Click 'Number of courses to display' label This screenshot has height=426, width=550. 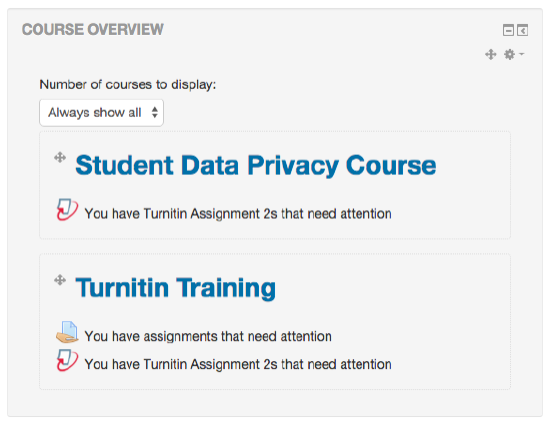click(x=128, y=85)
